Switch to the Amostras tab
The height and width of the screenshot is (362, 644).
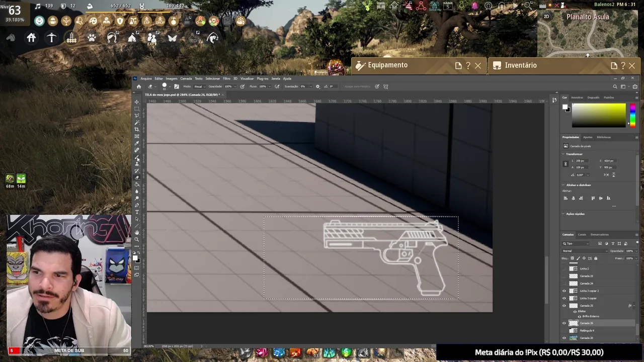click(577, 98)
